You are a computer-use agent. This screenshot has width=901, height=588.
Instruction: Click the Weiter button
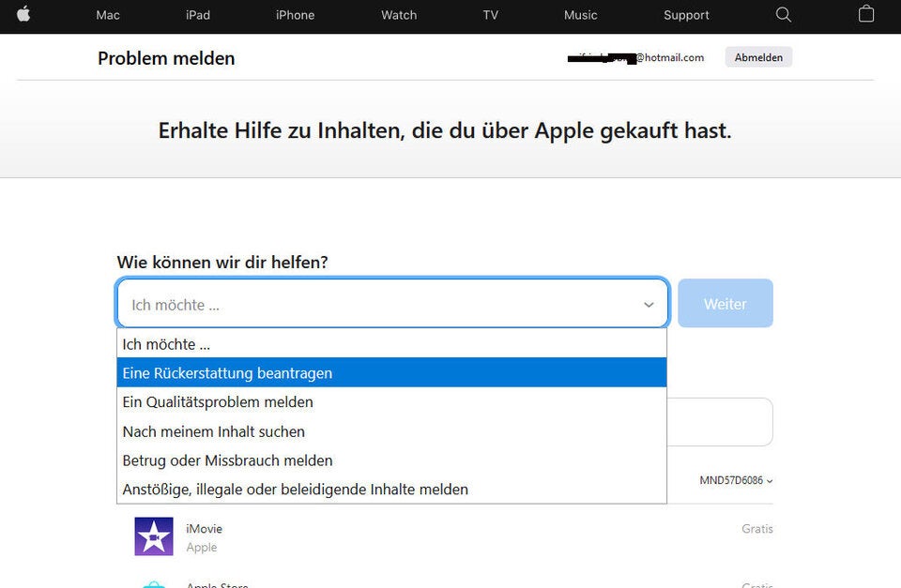point(725,303)
